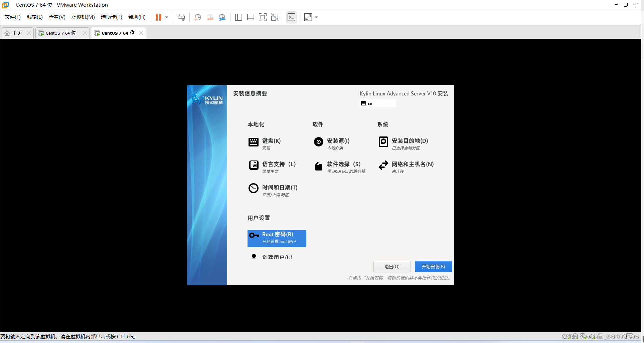
Task: Click the revert to snapshot icon
Action: [210, 17]
